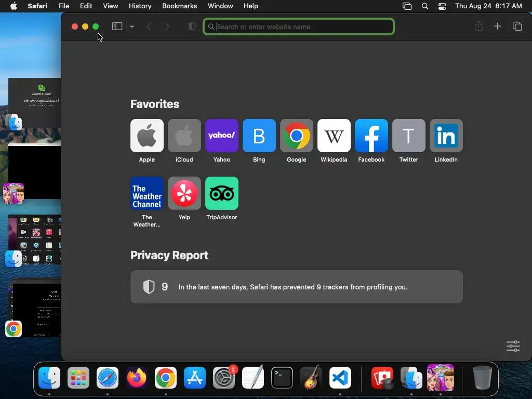Click the Privacy Report heading
This screenshot has width=532, height=399.
[169, 255]
